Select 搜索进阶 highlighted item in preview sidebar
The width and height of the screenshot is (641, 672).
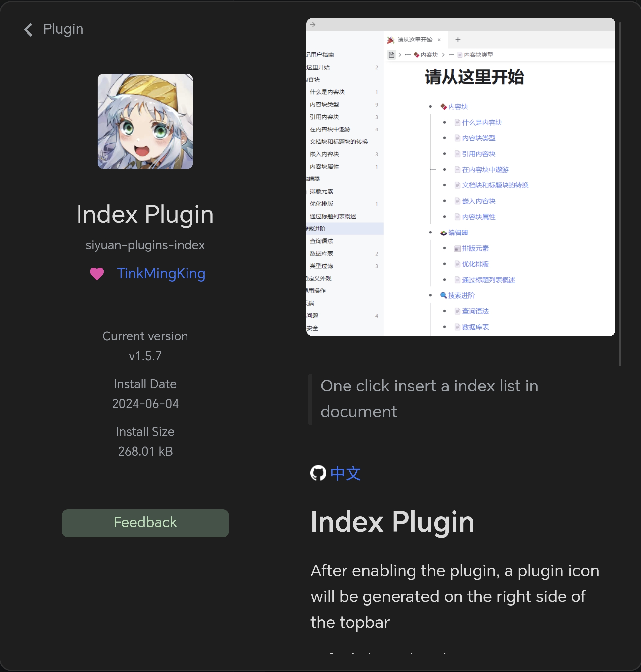point(345,229)
